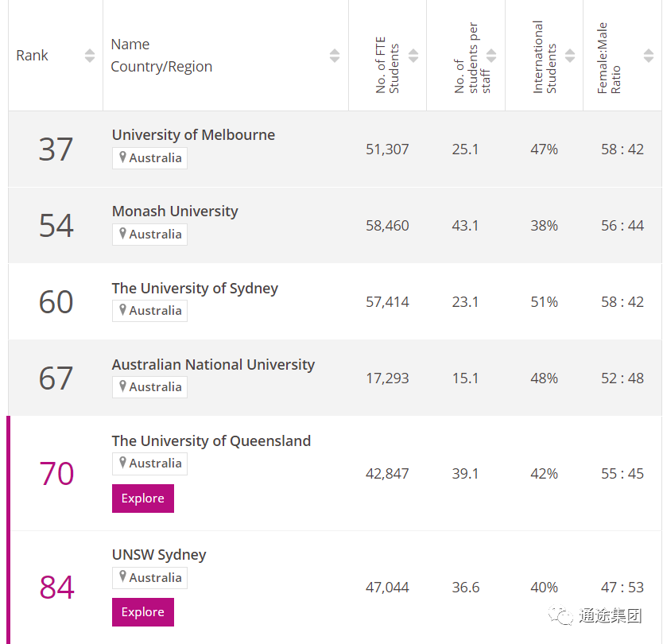Screen dimensions: 663x644
Task: Click students per staff value 15.1
Action: tap(465, 378)
